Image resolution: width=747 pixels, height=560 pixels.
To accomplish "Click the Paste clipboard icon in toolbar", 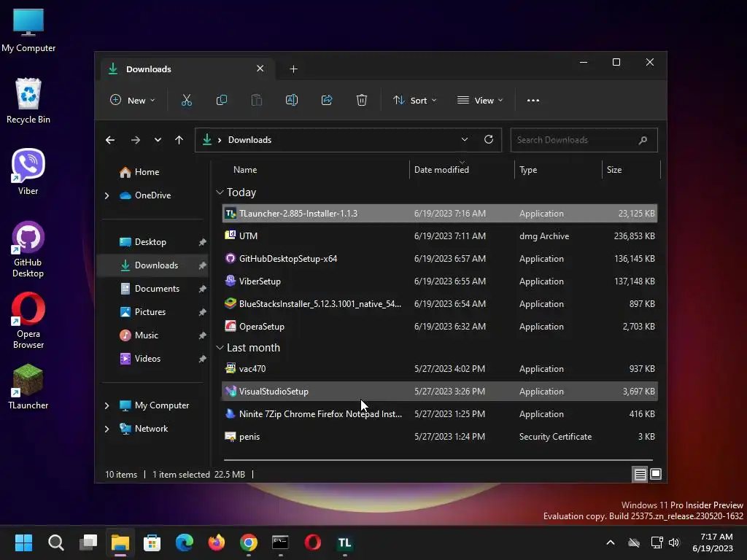I will [x=256, y=101].
